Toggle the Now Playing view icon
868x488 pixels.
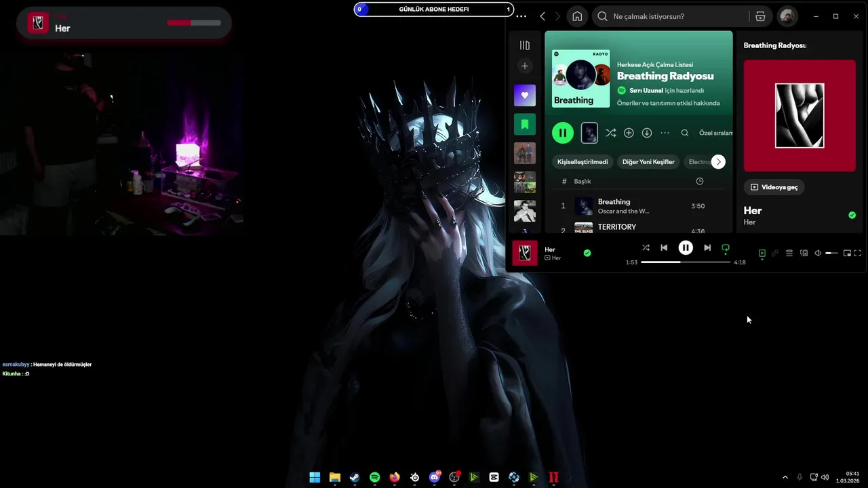click(762, 253)
